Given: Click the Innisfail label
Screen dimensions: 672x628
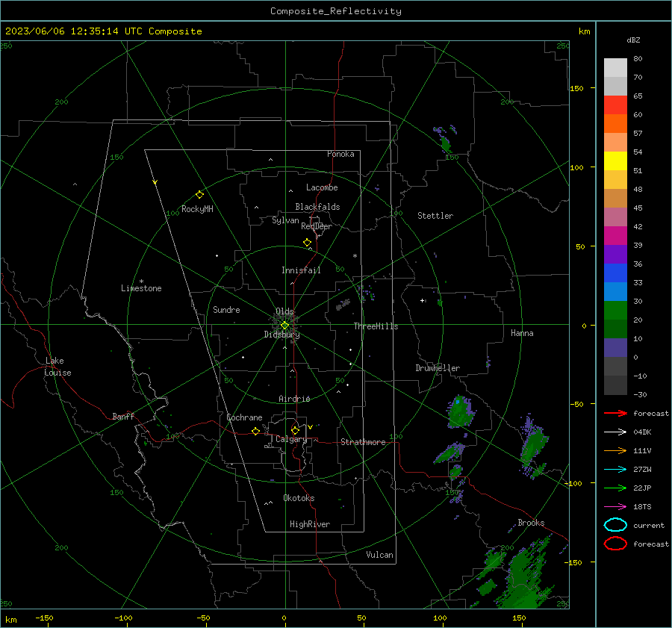Looking at the screenshot, I should point(301,270).
